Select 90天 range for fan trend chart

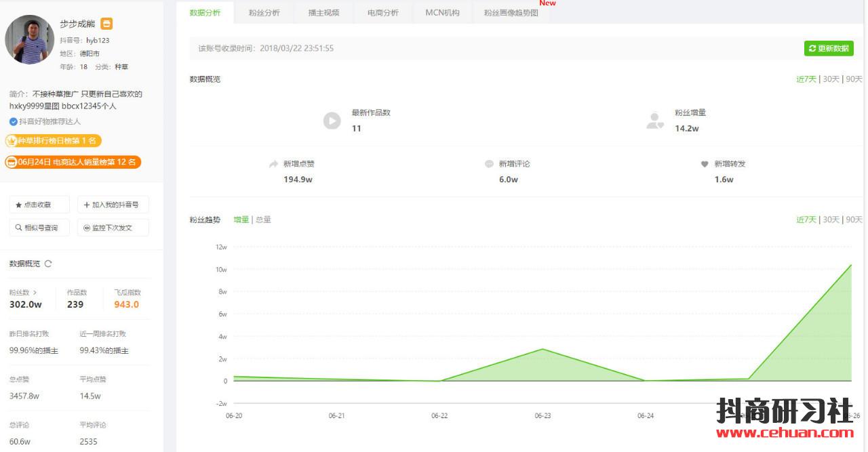(854, 220)
